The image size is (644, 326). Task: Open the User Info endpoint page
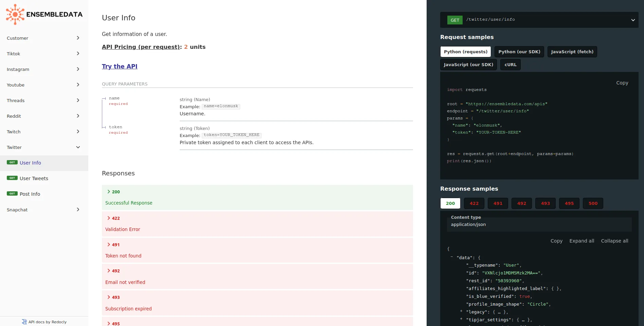44,163
